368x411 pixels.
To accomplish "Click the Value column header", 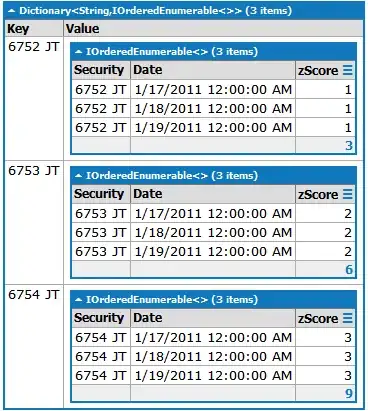I will coord(213,29).
